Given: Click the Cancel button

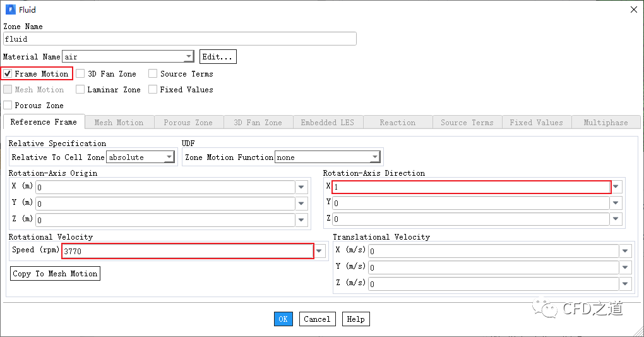Looking at the screenshot, I should pyautogui.click(x=317, y=319).
